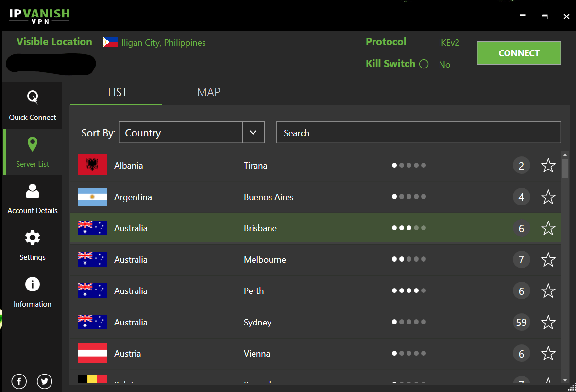Click Australia flag in Sydney row
576x392 pixels.
pyautogui.click(x=92, y=322)
